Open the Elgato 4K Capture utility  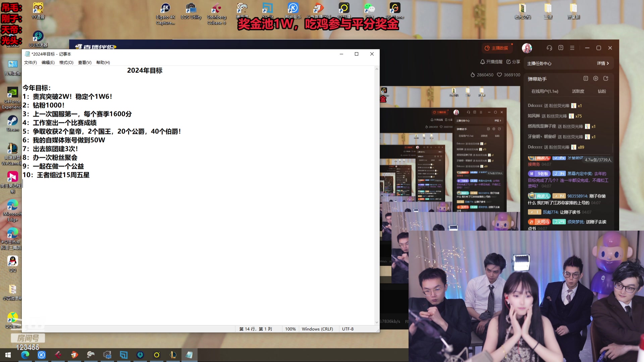click(165, 8)
